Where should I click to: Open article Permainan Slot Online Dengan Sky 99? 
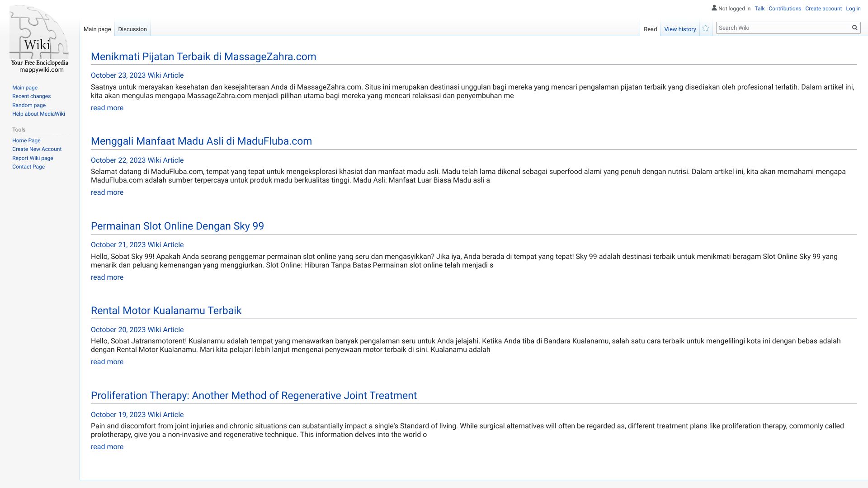pos(177,226)
